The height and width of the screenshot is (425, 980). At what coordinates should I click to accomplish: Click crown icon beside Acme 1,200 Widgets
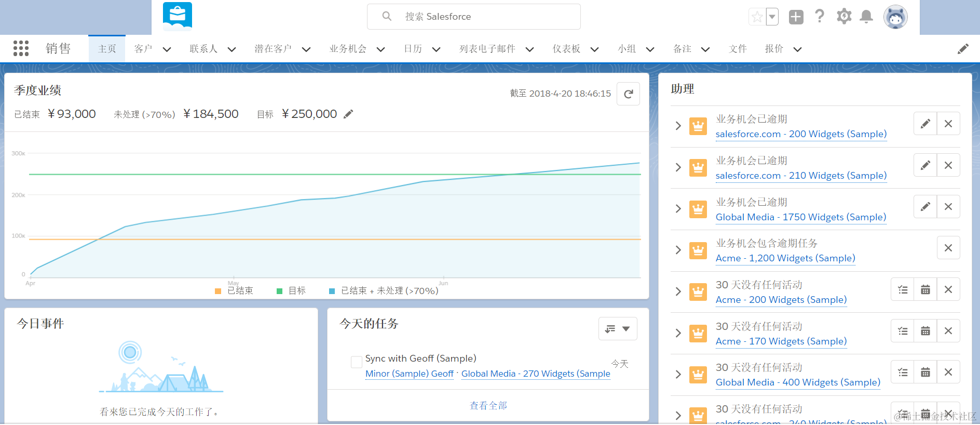coord(698,250)
